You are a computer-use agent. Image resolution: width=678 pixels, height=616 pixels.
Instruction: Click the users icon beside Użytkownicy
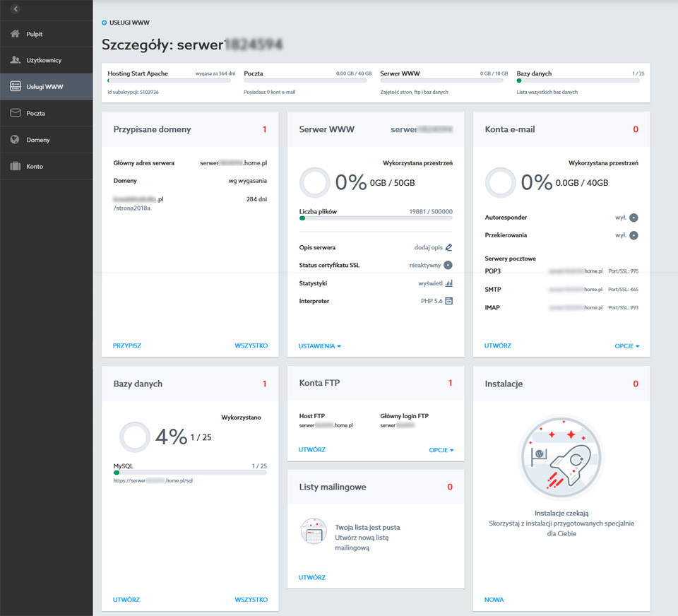click(15, 60)
